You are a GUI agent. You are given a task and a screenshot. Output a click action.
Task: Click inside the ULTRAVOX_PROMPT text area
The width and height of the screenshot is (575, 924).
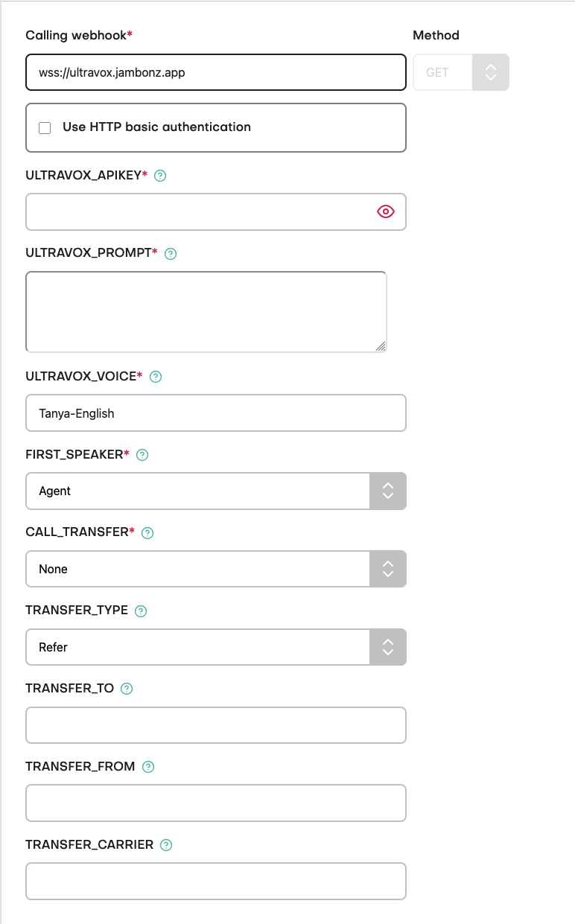206,311
